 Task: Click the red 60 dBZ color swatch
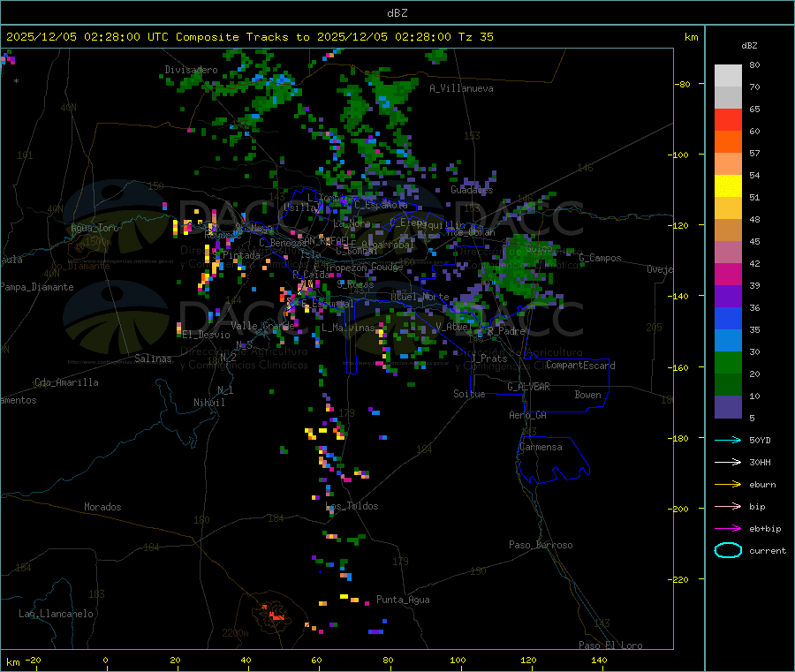(x=728, y=119)
